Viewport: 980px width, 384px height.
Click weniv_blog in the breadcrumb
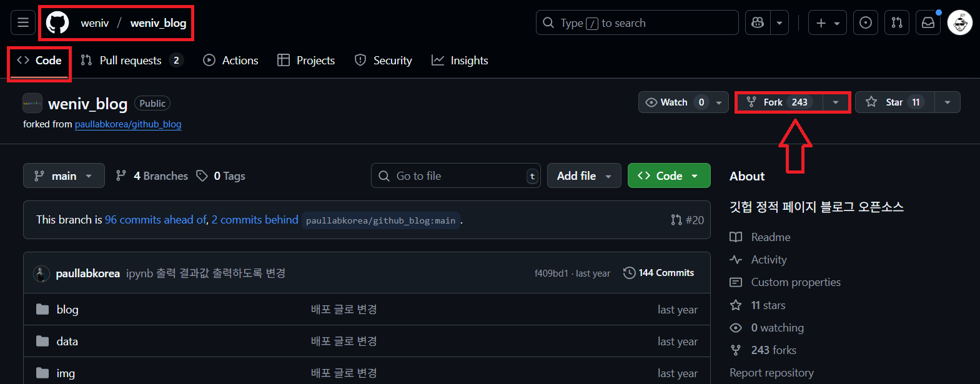[x=158, y=23]
